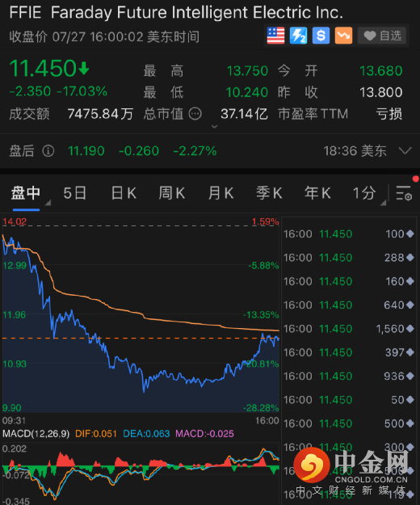This screenshot has height=505, width=420.
Task: Select the 年K yearly chart tab
Action: 317,193
